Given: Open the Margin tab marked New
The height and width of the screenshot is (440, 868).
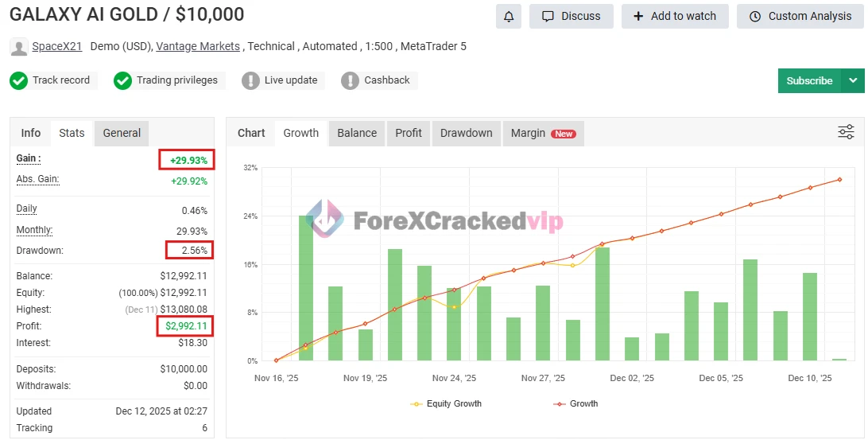Looking at the screenshot, I should tap(543, 133).
